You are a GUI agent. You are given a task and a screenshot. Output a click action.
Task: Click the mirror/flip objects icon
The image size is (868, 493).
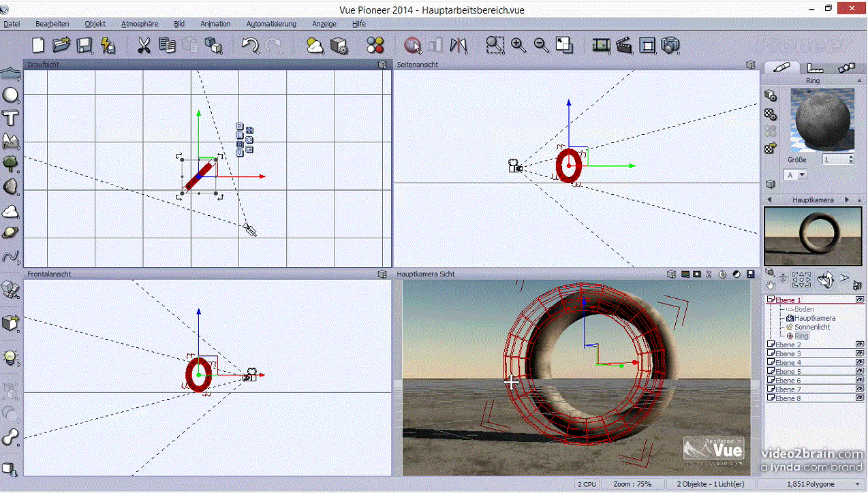coord(459,45)
